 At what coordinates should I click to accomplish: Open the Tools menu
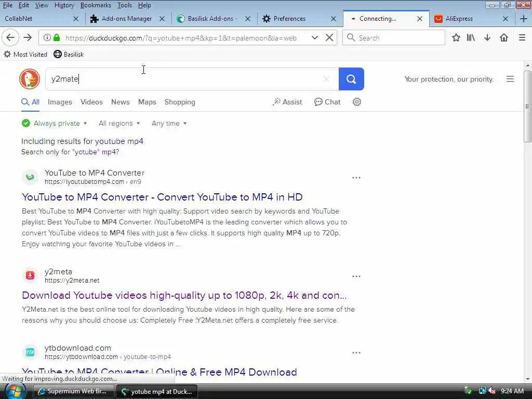125,5
